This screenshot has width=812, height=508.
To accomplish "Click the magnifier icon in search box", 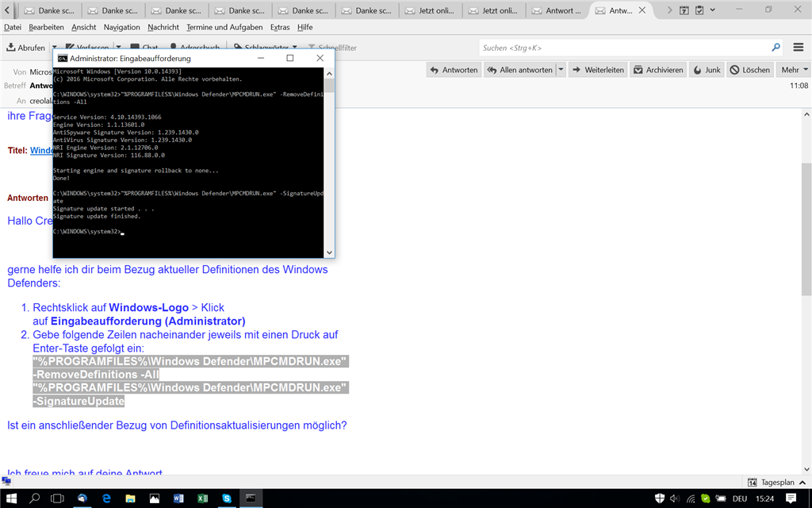I will point(776,48).
